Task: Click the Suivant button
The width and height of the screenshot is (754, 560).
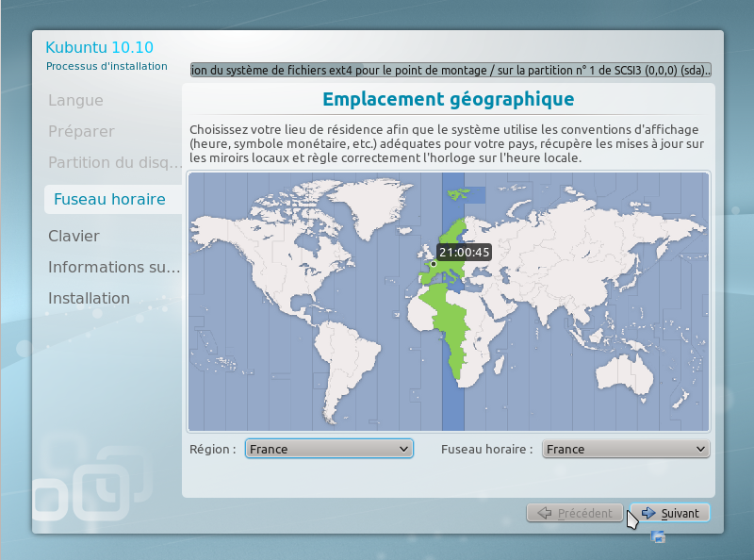Action: tap(669, 513)
